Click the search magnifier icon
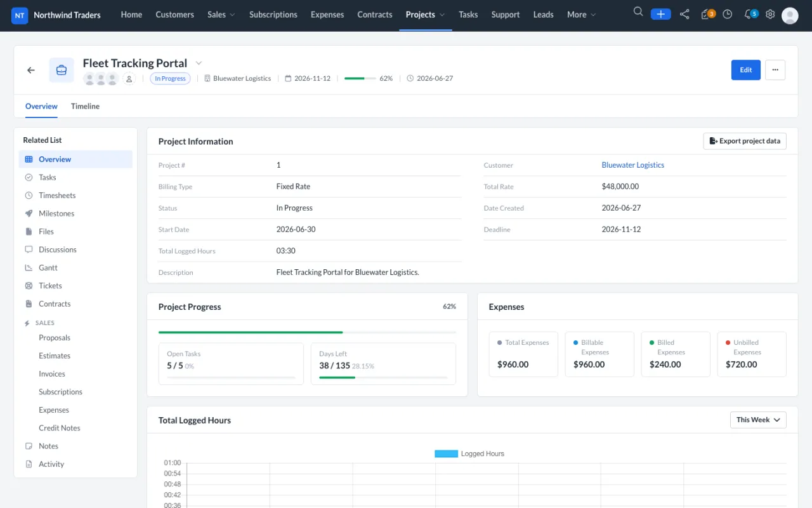This screenshot has width=812, height=508. coord(638,13)
